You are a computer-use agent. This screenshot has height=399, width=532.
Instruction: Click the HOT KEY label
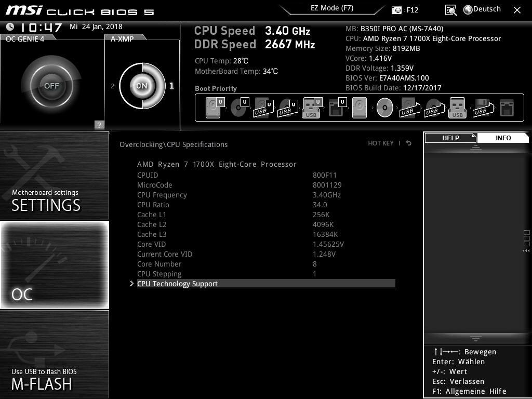(381, 143)
